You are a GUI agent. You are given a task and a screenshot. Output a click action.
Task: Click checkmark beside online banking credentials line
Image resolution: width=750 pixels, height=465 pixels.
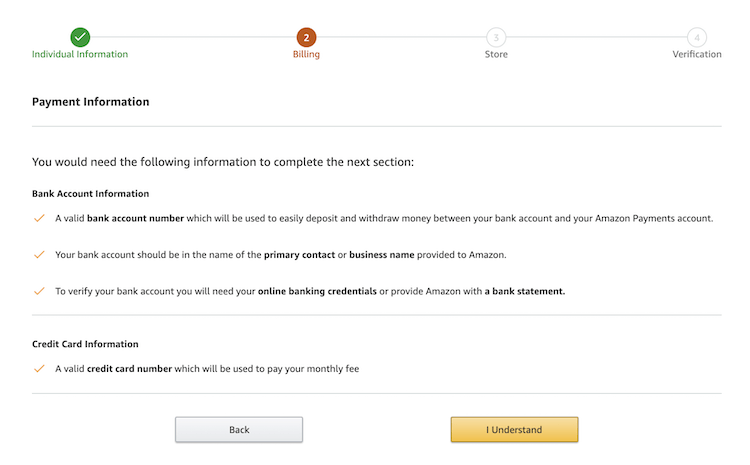pos(39,291)
